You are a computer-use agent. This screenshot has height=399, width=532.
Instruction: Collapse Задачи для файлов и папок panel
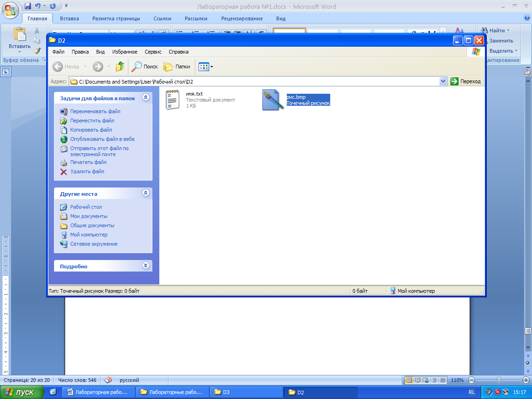coord(146,97)
